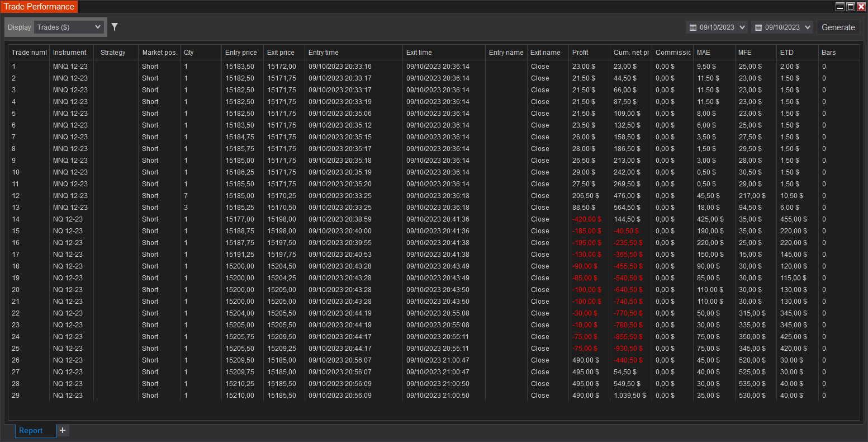Image resolution: width=868 pixels, height=442 pixels.
Task: Sort by the MFE column header
Action: (x=756, y=53)
